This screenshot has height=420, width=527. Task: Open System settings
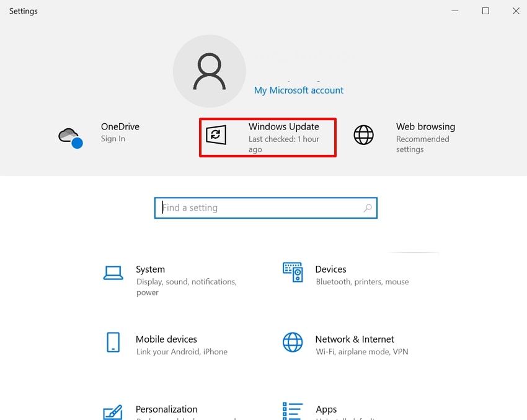point(150,269)
